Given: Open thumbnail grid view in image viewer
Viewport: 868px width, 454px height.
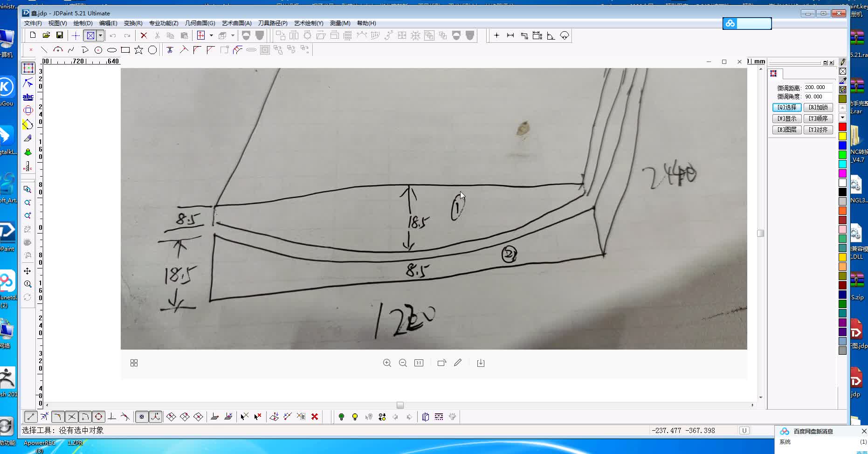Looking at the screenshot, I should pyautogui.click(x=134, y=363).
